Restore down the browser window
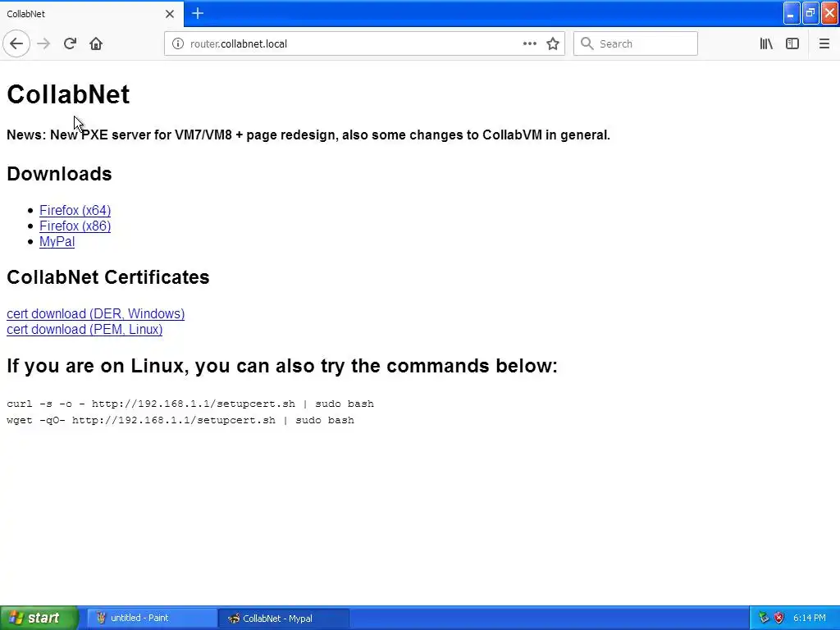This screenshot has height=630, width=840. coord(810,13)
